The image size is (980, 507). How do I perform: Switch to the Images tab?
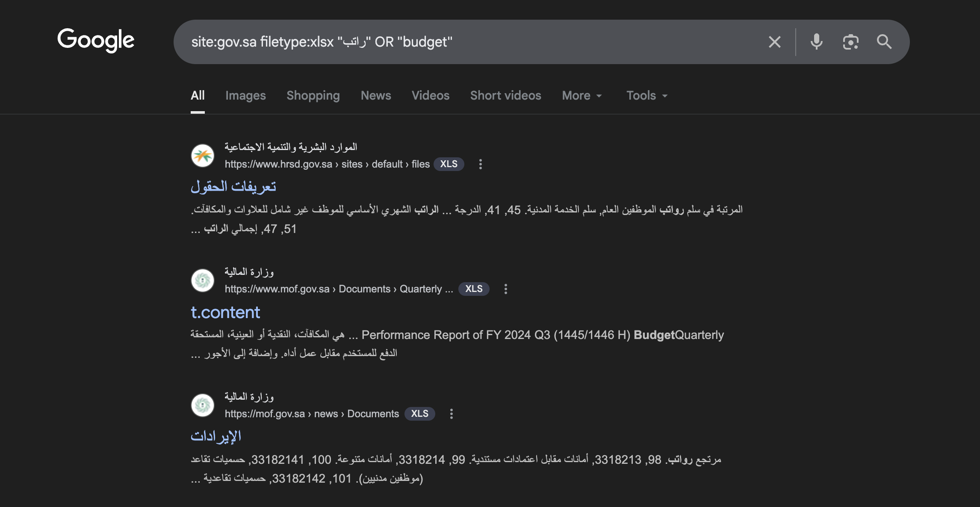pos(245,95)
